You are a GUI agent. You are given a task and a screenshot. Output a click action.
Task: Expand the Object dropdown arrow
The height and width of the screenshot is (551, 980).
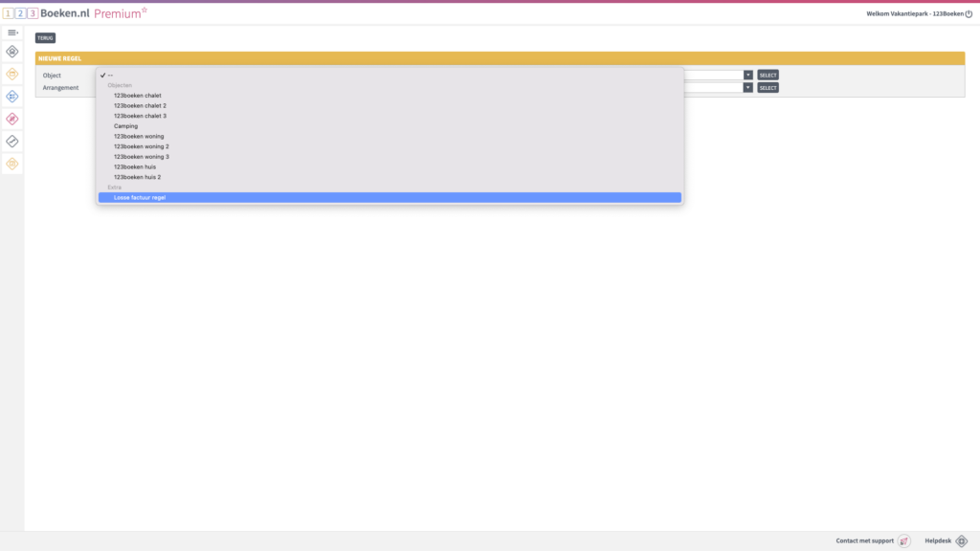click(747, 75)
